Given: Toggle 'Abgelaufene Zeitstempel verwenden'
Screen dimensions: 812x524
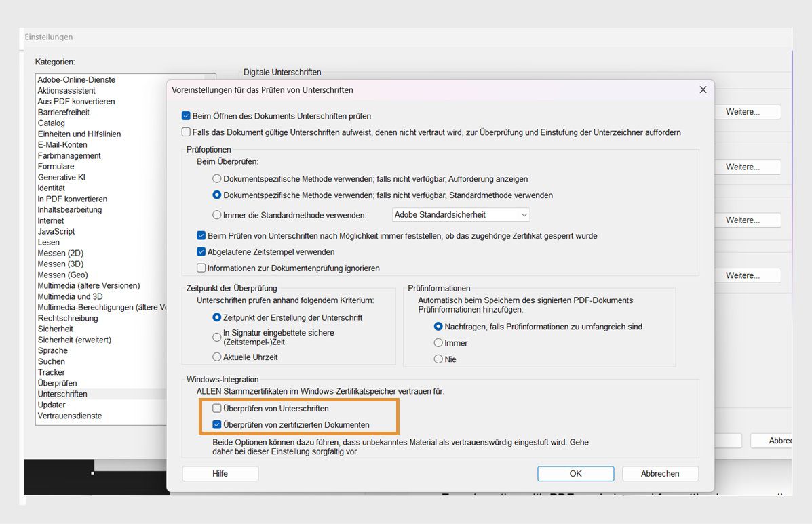Looking at the screenshot, I should coord(201,251).
